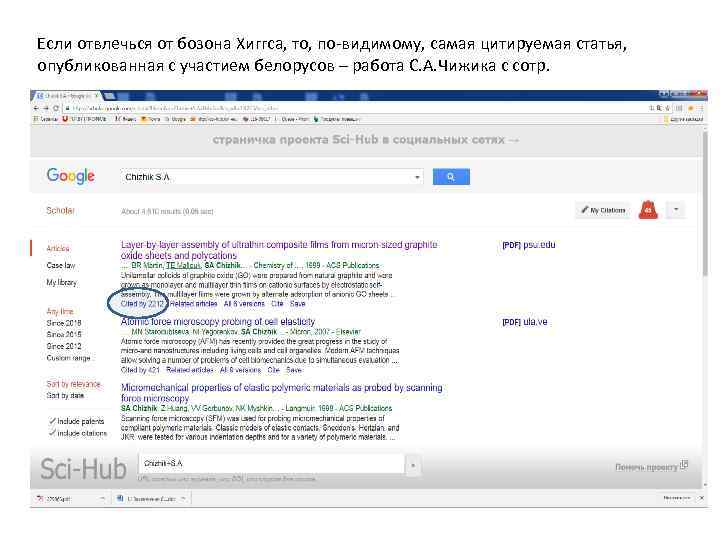Click the Sci-Hub help project link
720x540 pixels.
click(651, 467)
